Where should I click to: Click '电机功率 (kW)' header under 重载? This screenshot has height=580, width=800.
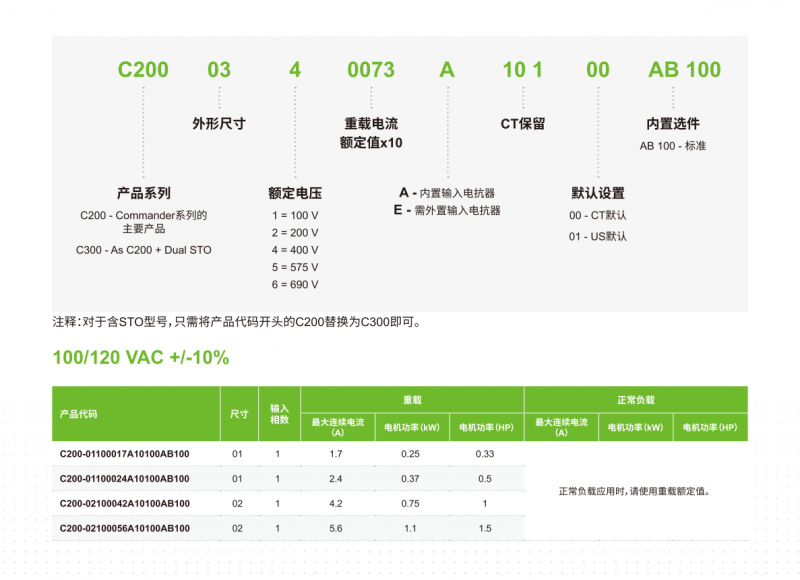pos(412,427)
